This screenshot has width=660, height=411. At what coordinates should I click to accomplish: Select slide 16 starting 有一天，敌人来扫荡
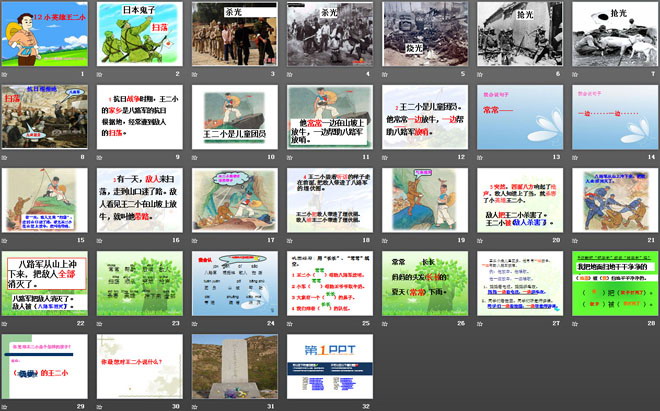coord(140,200)
